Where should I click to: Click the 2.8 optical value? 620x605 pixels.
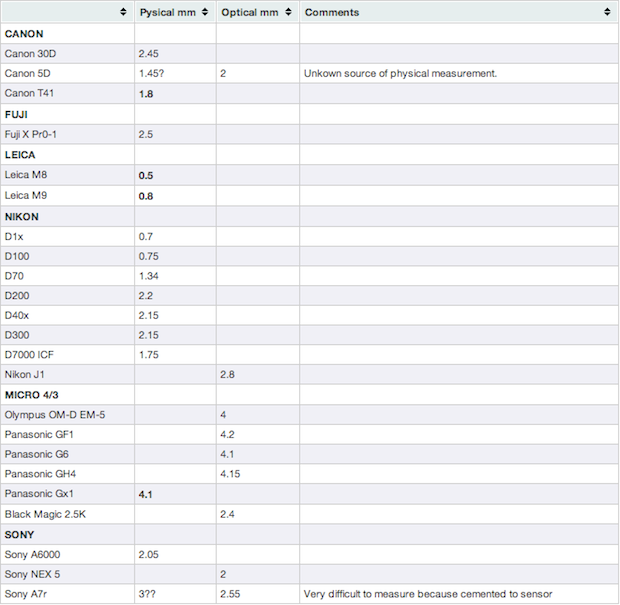[227, 374]
